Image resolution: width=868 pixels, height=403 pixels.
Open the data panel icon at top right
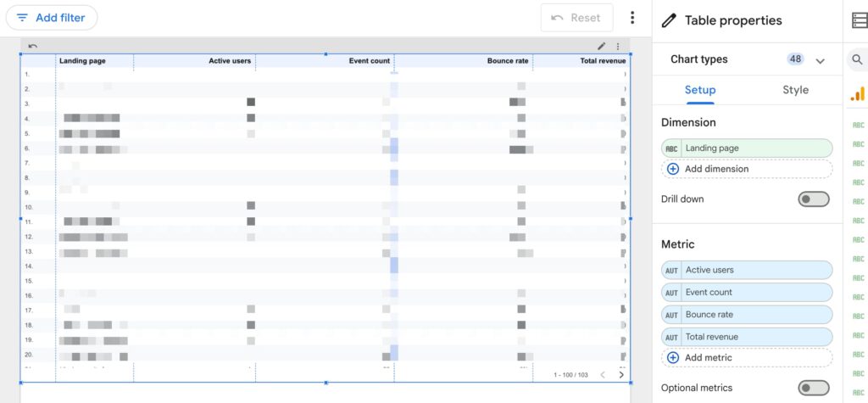coord(857,20)
